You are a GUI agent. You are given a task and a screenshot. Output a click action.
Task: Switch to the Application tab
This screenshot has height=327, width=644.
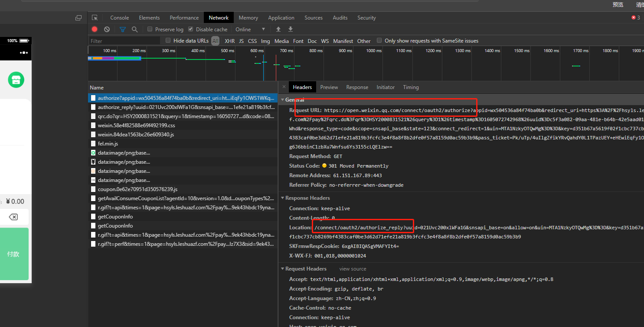click(281, 18)
